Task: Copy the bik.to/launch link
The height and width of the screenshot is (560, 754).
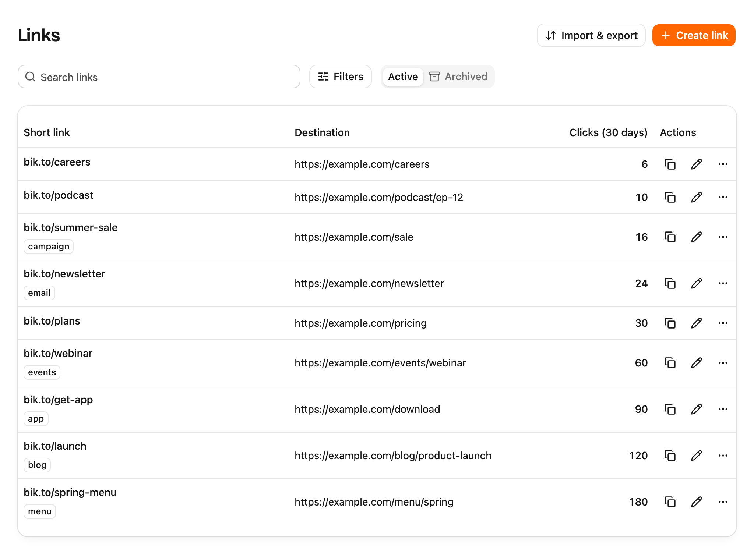Action: [670, 456]
